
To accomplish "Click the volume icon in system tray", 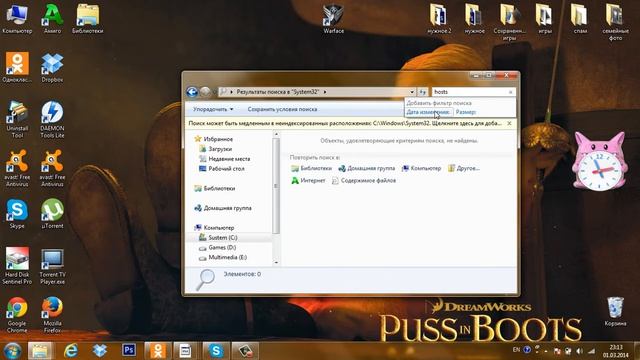I will [x=580, y=351].
